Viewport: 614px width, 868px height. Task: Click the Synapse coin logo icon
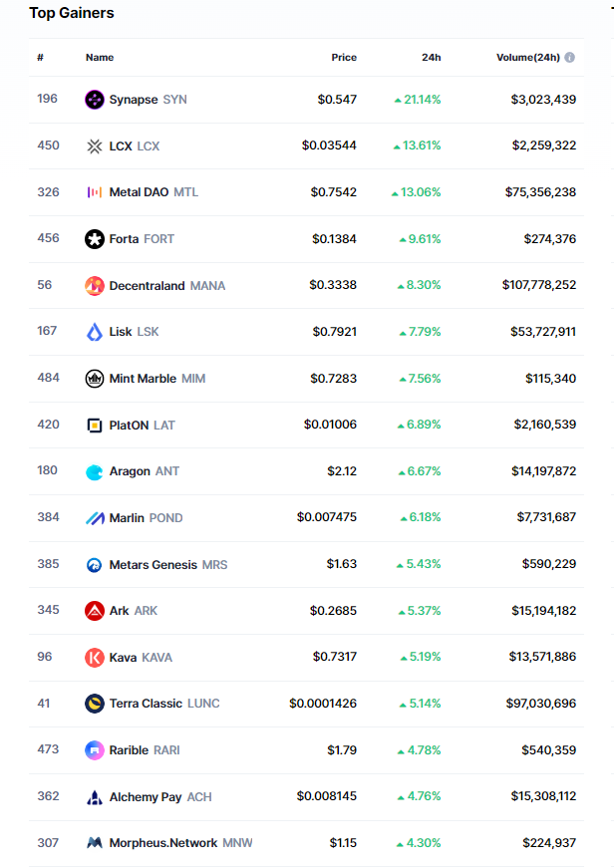[x=95, y=100]
